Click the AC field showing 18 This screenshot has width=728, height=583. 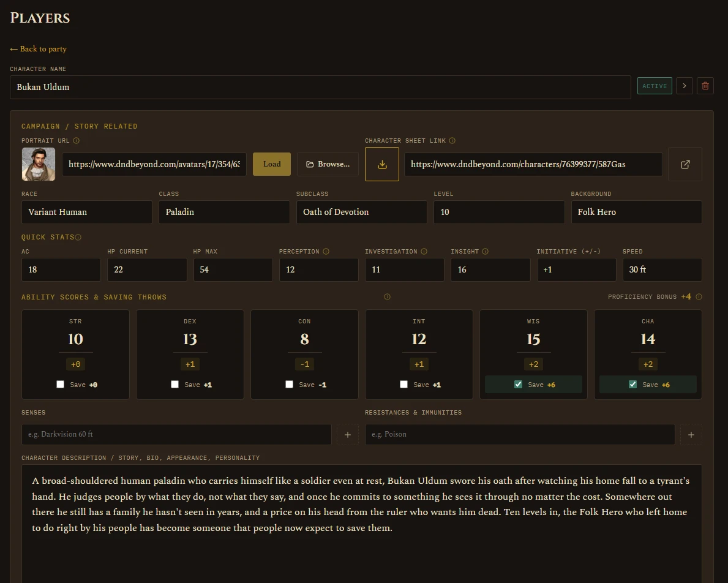(x=61, y=270)
